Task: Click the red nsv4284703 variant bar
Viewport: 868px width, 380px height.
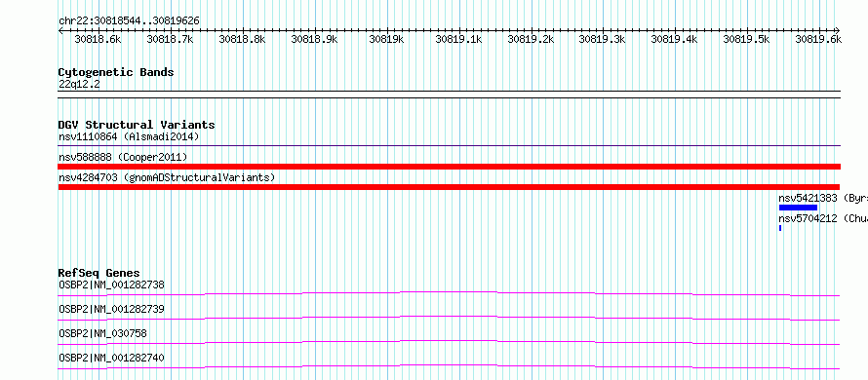Action: click(x=449, y=187)
